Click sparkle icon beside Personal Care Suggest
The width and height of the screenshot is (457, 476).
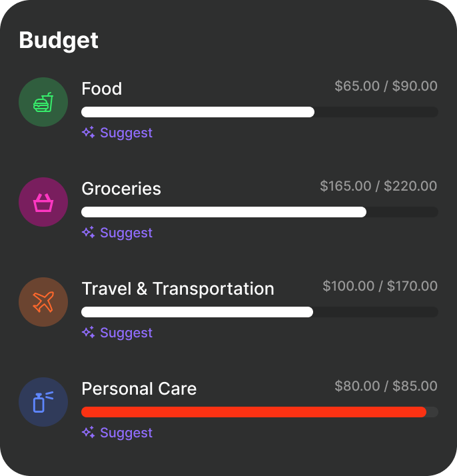click(89, 432)
